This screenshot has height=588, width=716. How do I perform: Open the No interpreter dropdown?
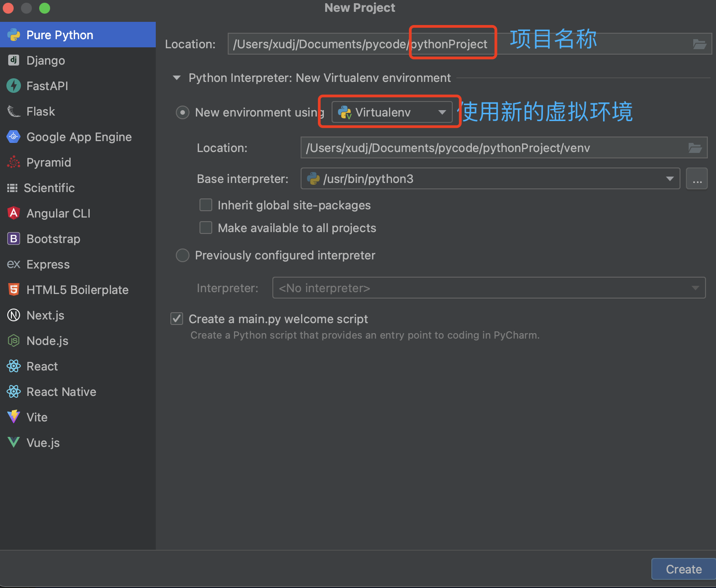point(489,288)
